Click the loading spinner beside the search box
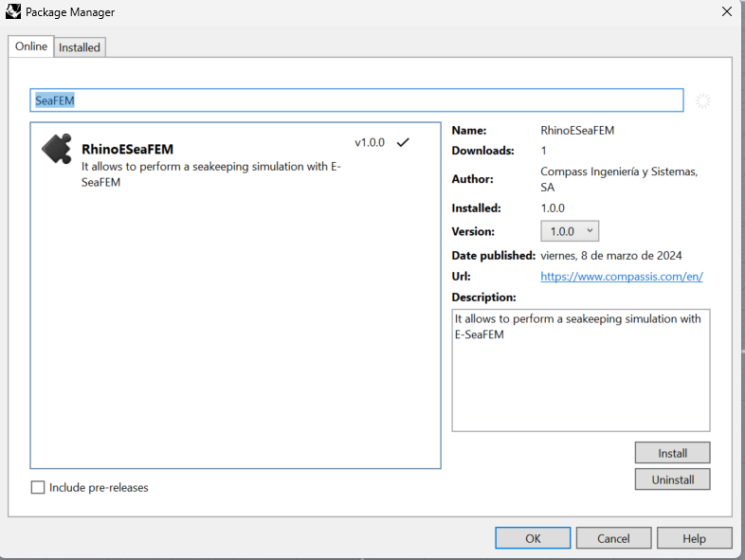The width and height of the screenshot is (745, 560). tap(702, 100)
